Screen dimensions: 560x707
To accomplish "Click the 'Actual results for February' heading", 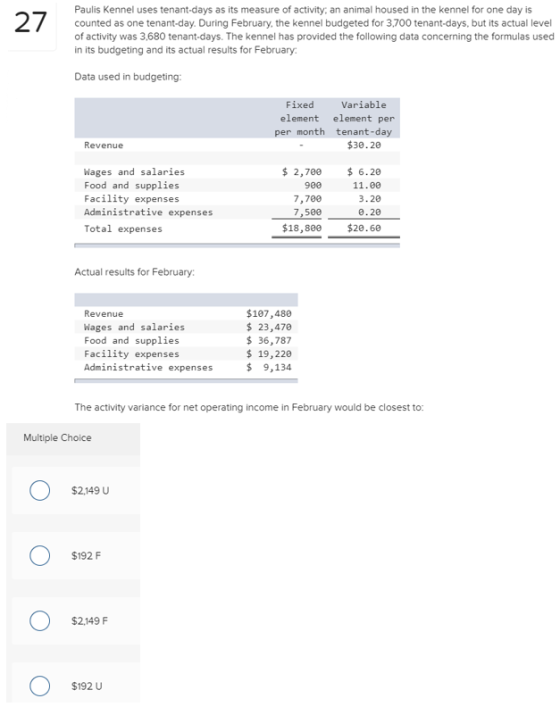I will click(134, 272).
